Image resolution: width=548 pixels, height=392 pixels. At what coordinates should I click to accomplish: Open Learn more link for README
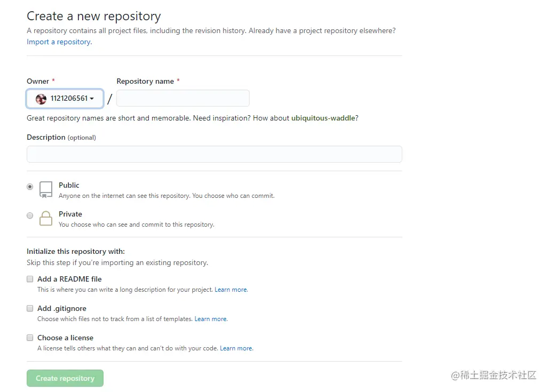[x=231, y=290]
